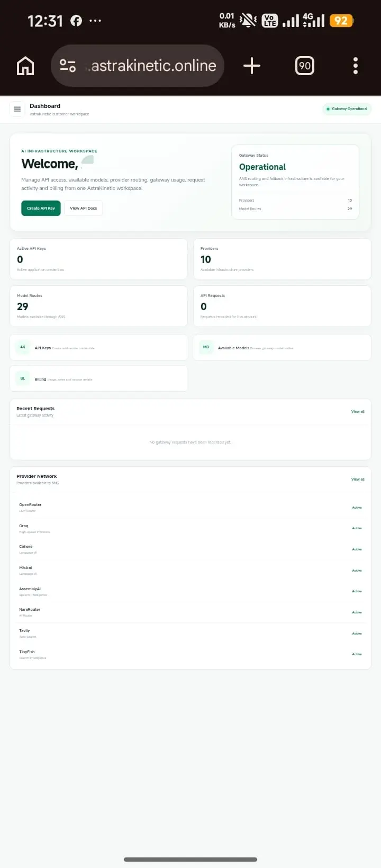The height and width of the screenshot is (868, 381).
Task: Open the Available Models shortcut card
Action: point(282,347)
